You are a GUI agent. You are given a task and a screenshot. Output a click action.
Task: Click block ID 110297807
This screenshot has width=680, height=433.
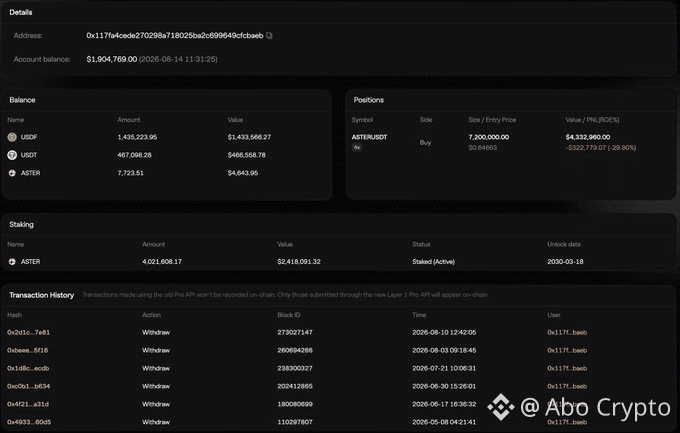[295, 422]
